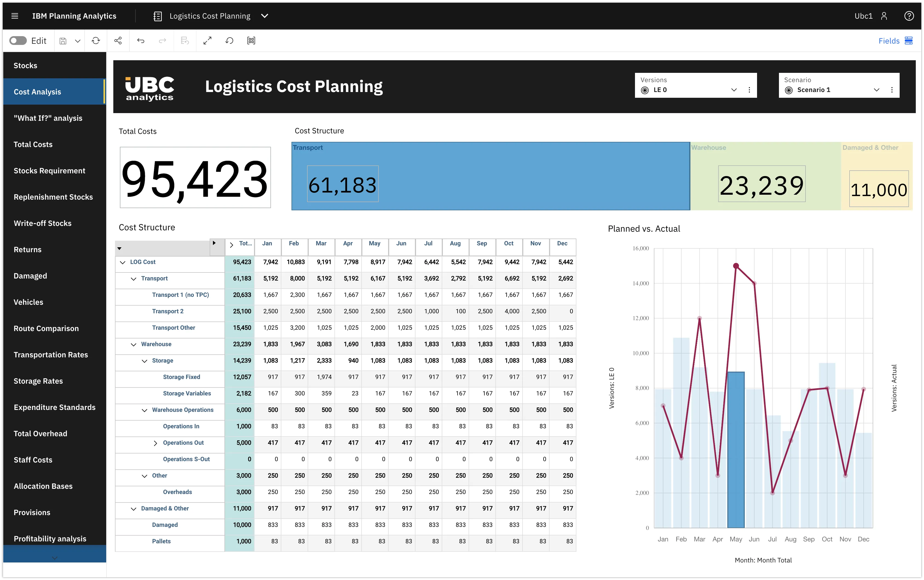The height and width of the screenshot is (580, 924).
Task: Select the LE 0 radio button in Versions
Action: (645, 90)
